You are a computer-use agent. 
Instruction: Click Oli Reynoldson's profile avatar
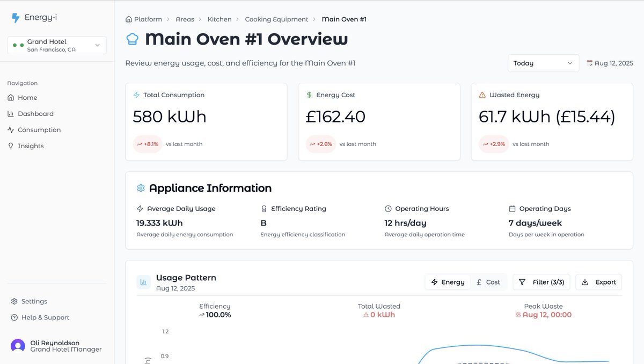[18, 346]
